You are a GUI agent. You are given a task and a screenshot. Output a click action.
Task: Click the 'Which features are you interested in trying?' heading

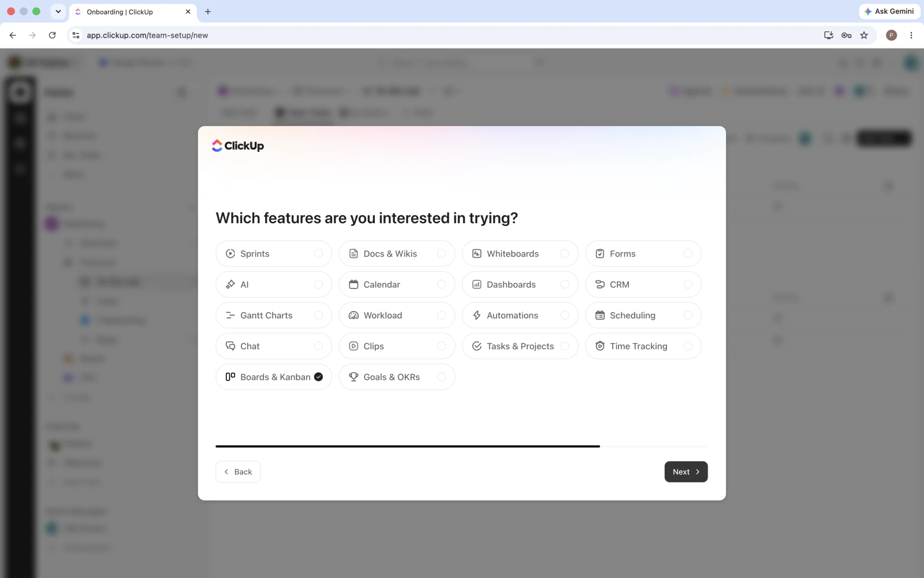coord(367,218)
